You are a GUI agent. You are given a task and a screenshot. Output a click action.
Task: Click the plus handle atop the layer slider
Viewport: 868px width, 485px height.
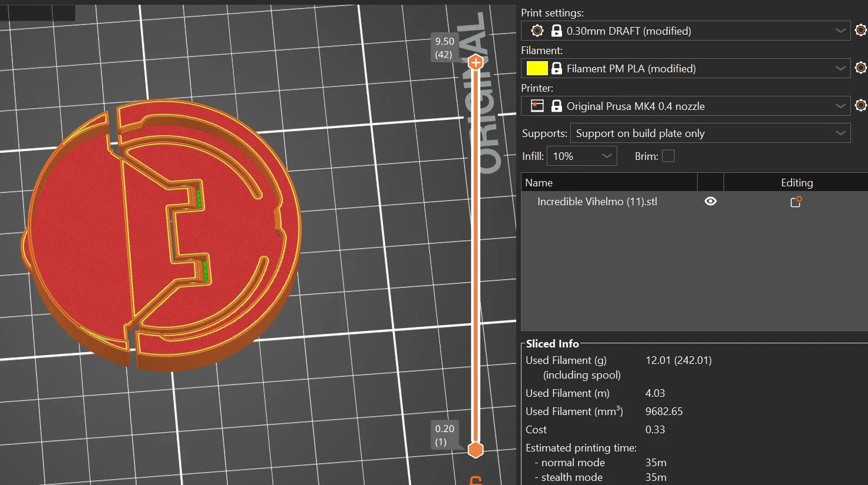[476, 62]
